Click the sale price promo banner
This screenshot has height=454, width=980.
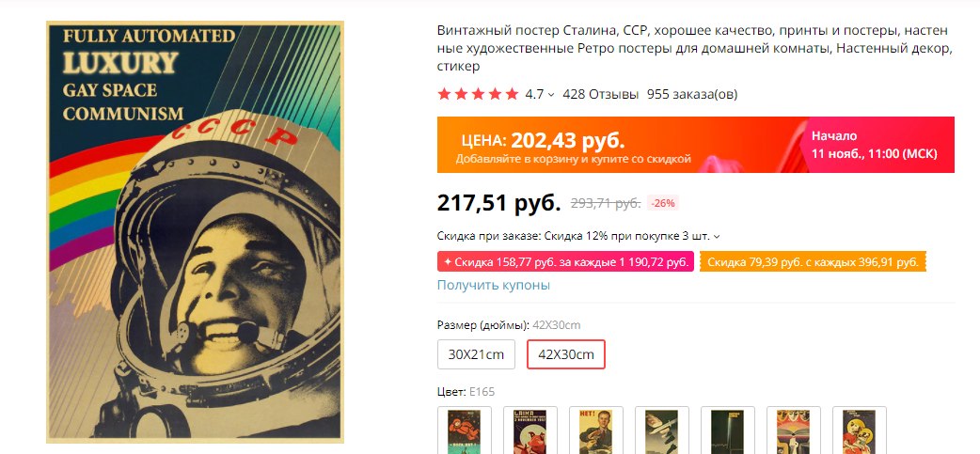(x=696, y=145)
